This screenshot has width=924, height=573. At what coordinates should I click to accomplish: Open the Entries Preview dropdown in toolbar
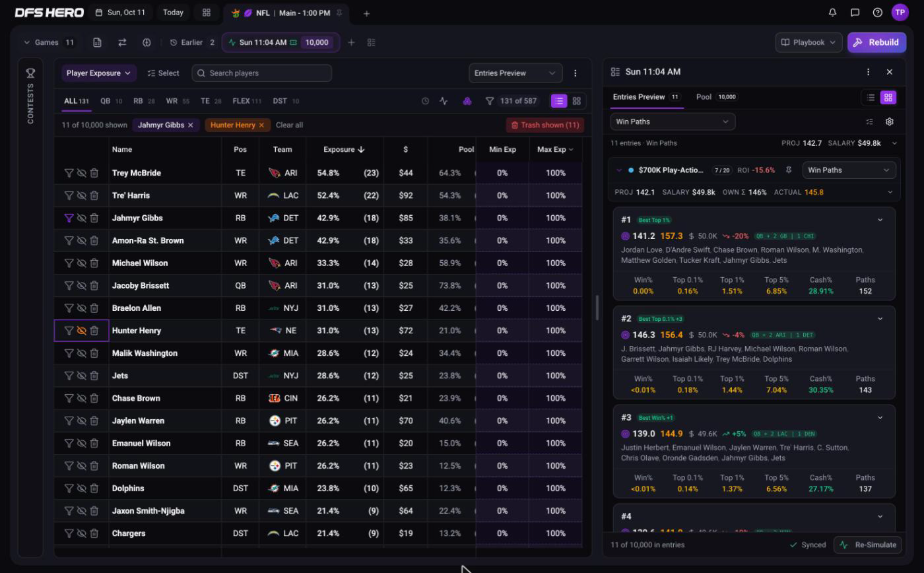(515, 73)
